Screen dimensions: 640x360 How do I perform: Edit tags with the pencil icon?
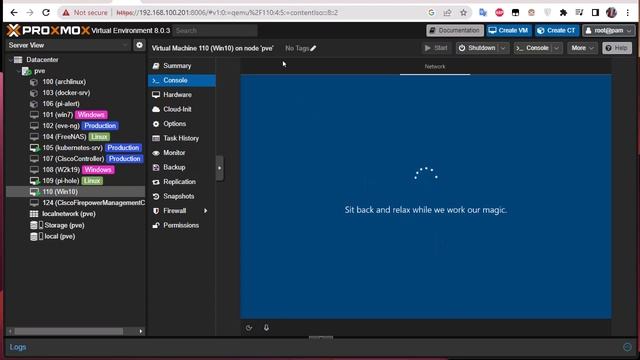click(313, 48)
